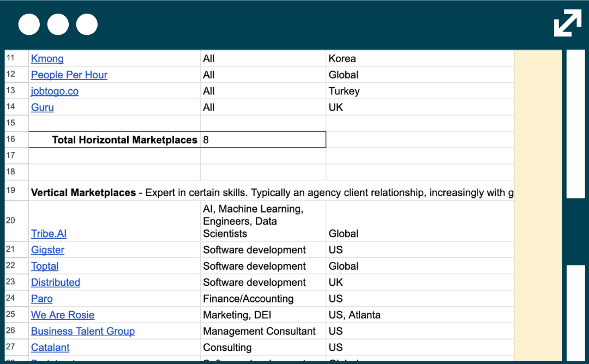Click the Turkey location cell
This screenshot has height=364, width=589.
[x=419, y=91]
